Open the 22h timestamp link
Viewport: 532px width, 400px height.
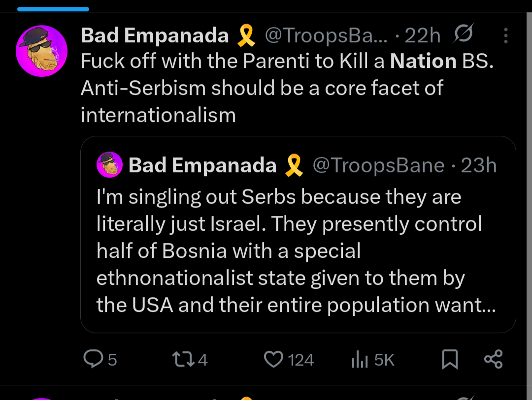(422, 35)
